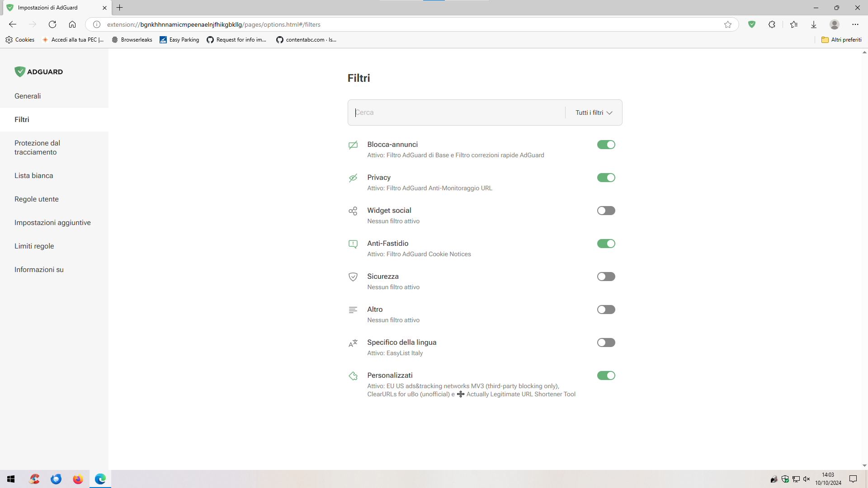The height and width of the screenshot is (488, 868).
Task: Open the Downloads icon in toolbar
Action: pyautogui.click(x=814, y=24)
